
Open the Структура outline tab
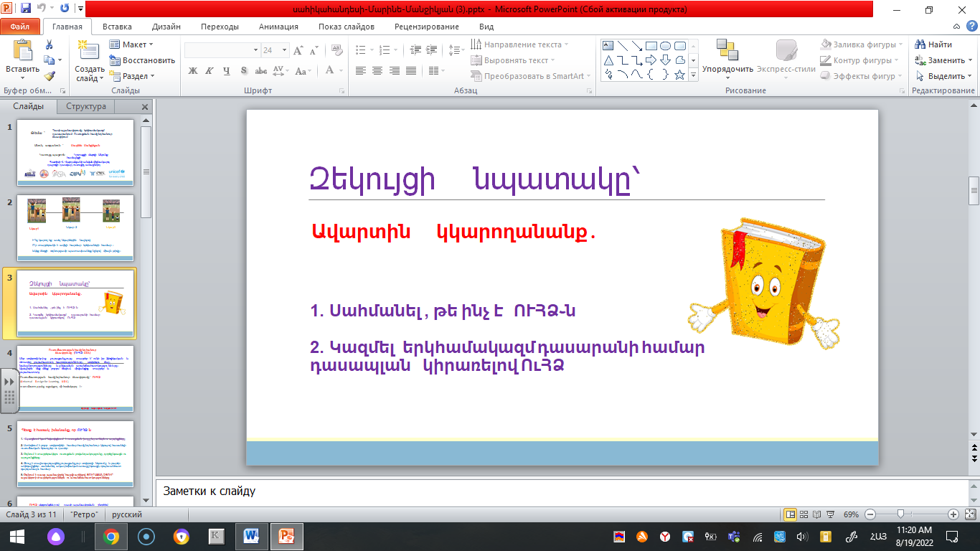(86, 106)
